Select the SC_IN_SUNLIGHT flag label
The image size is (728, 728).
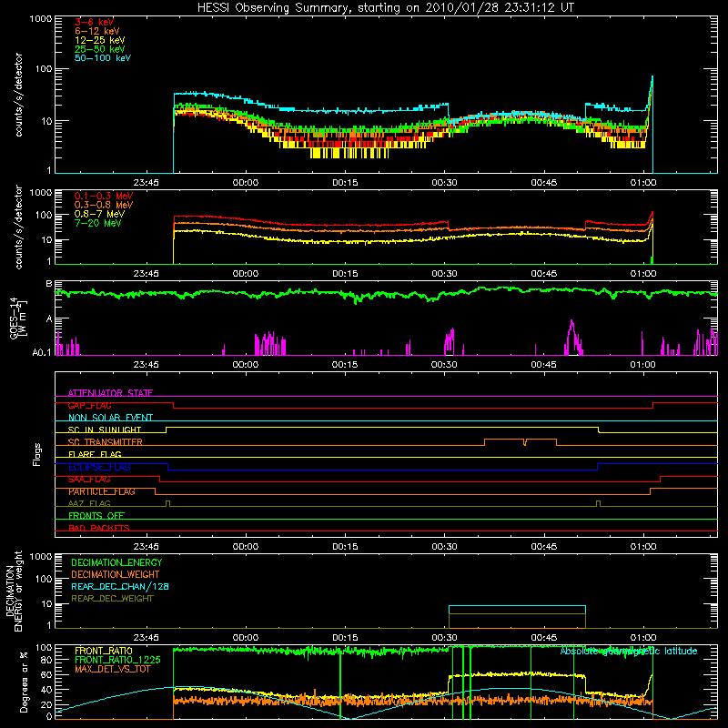tap(105, 430)
